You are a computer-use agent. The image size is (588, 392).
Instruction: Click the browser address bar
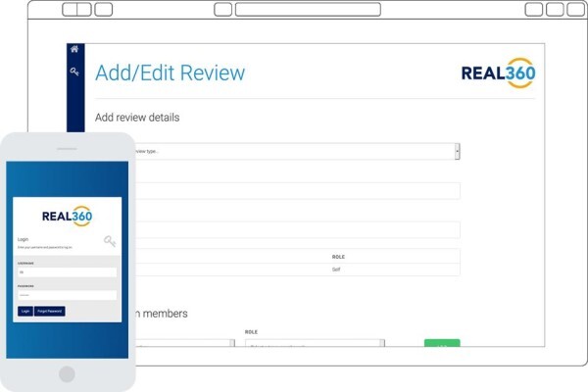(308, 10)
